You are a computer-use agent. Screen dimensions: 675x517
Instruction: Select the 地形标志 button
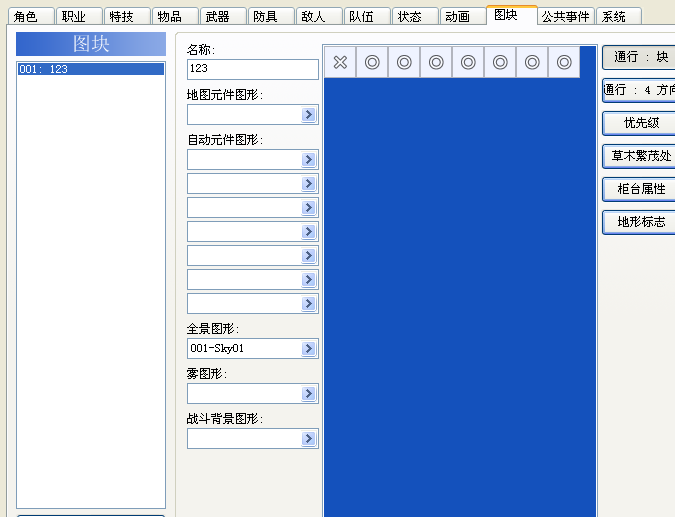point(639,222)
